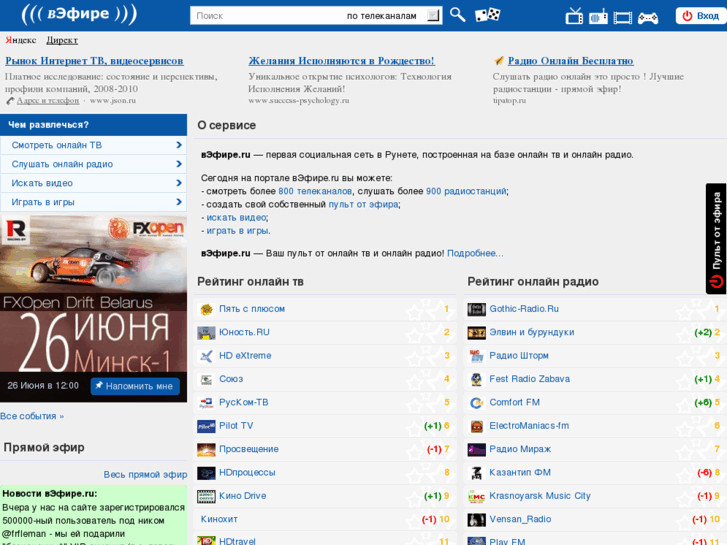The height and width of the screenshot is (545, 727).
Task: Open ad 'Рынок Интернет ТВ, видеосервисов'
Action: click(x=94, y=61)
